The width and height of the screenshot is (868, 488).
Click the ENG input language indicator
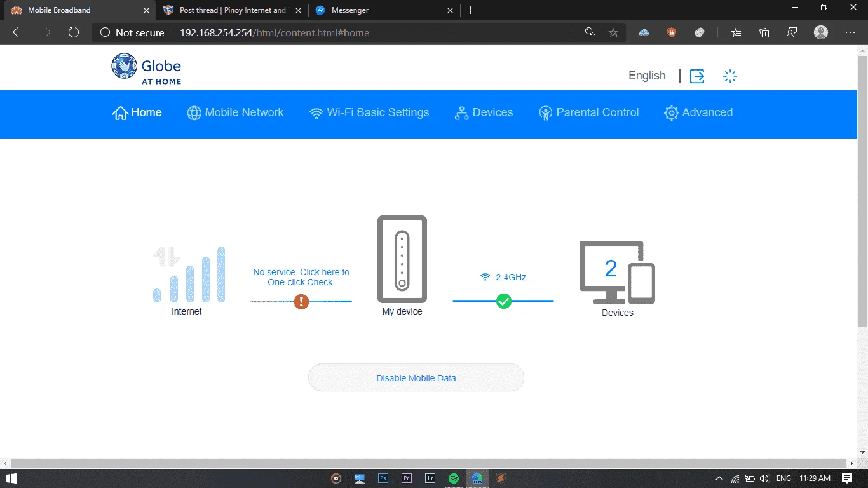[x=784, y=478]
